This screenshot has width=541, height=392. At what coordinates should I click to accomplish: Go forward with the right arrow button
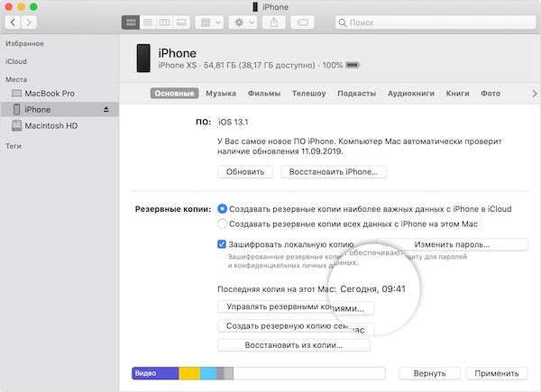[x=29, y=23]
